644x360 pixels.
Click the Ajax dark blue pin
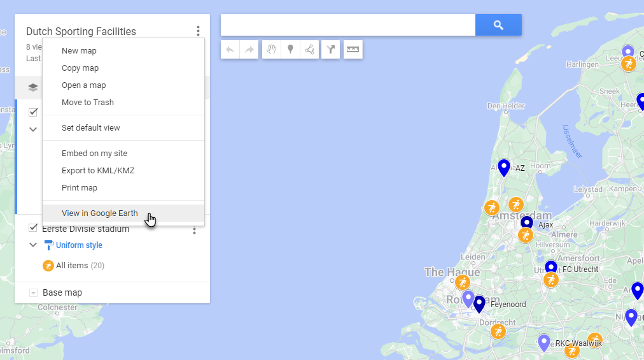(526, 222)
